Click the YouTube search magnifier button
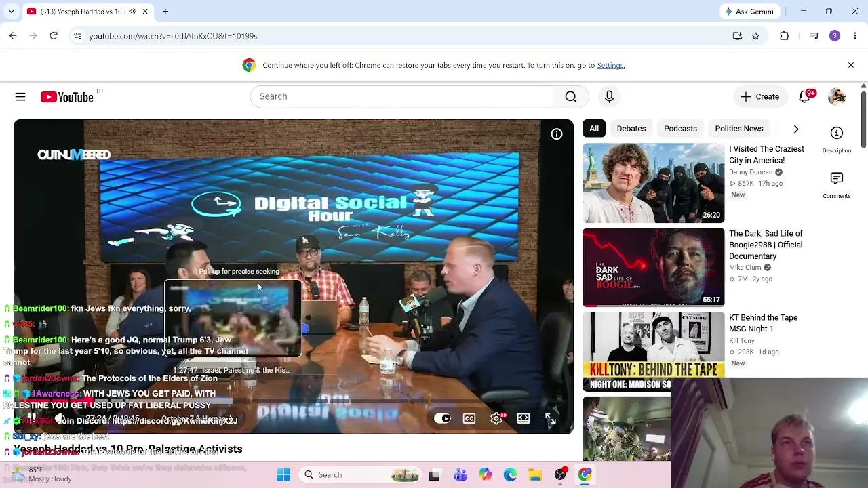The image size is (868, 488). click(x=571, y=96)
